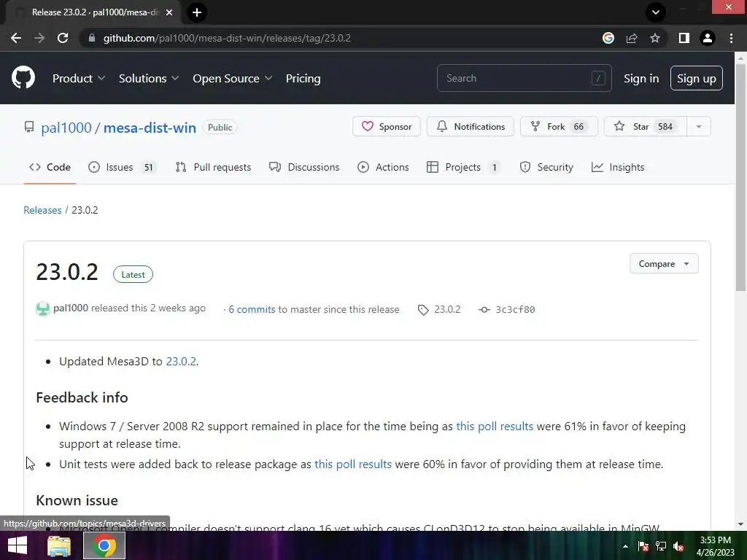Viewport: 747px width, 560px height.
Task: Open Chrome three-dot menu
Action: (731, 38)
